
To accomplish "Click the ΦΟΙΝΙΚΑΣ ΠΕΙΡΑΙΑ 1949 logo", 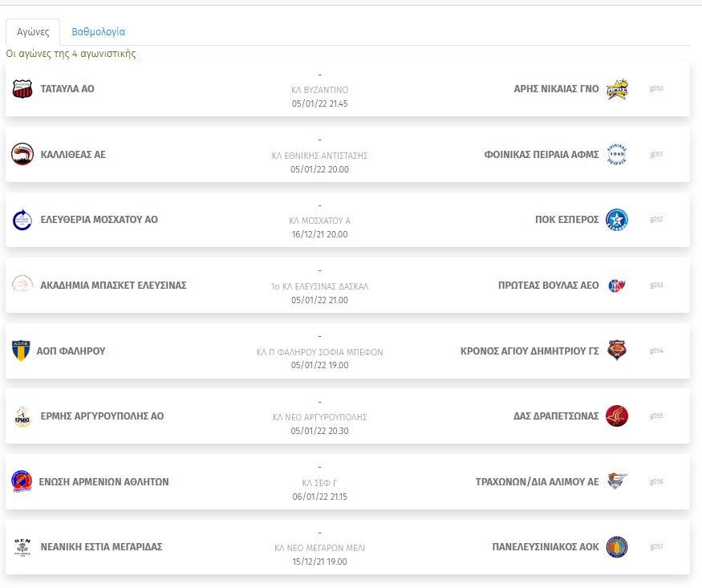I will 616,154.
